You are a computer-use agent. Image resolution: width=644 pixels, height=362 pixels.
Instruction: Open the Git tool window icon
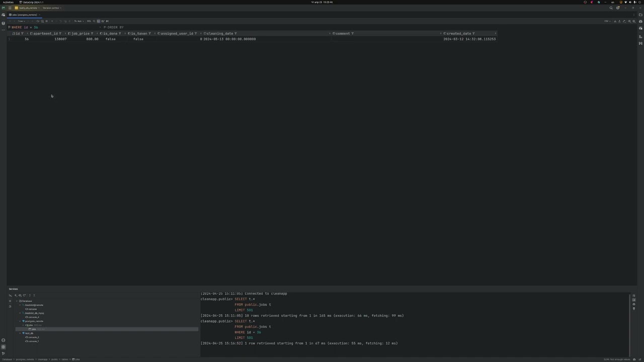click(3, 353)
